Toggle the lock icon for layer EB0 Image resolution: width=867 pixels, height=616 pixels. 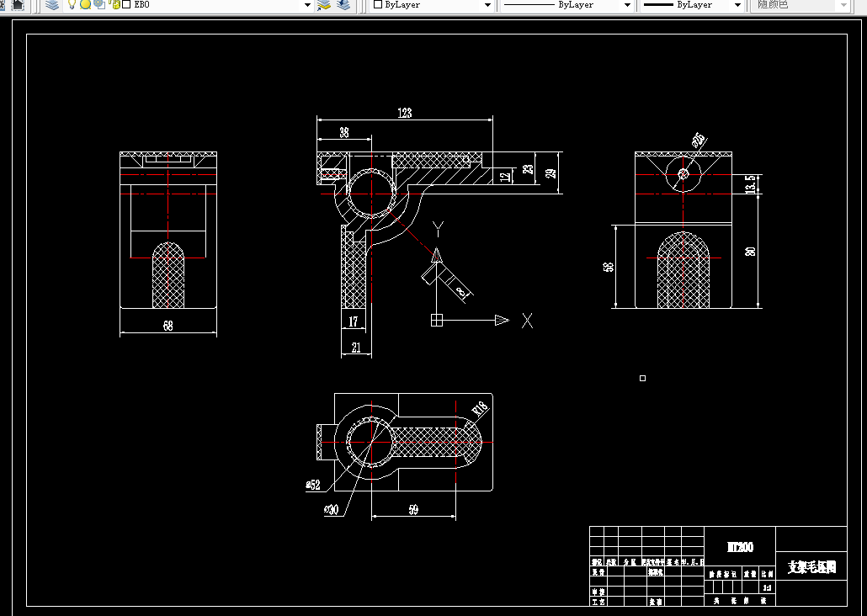coord(115,4)
